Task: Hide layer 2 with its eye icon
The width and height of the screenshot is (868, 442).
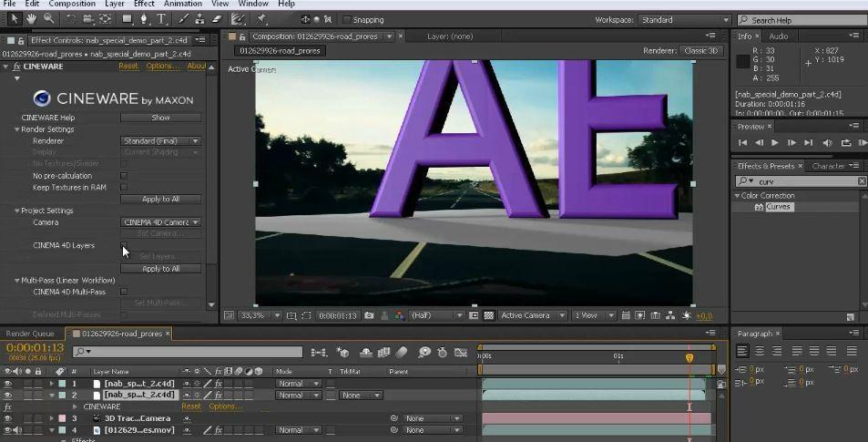Action: point(8,395)
